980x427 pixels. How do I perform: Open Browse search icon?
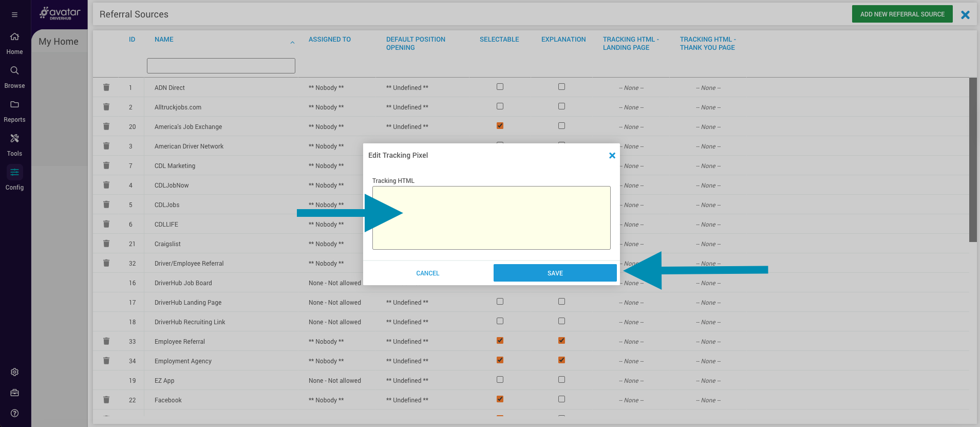coord(14,71)
